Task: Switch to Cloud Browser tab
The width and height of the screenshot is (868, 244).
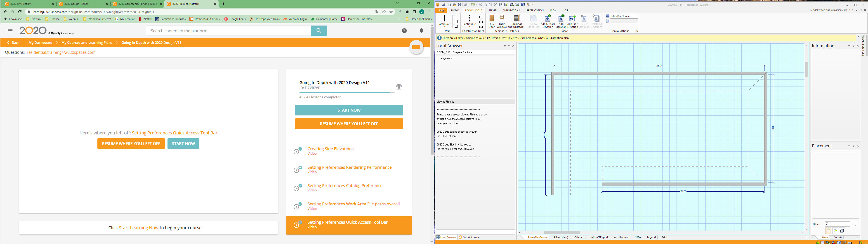Action: click(469, 237)
